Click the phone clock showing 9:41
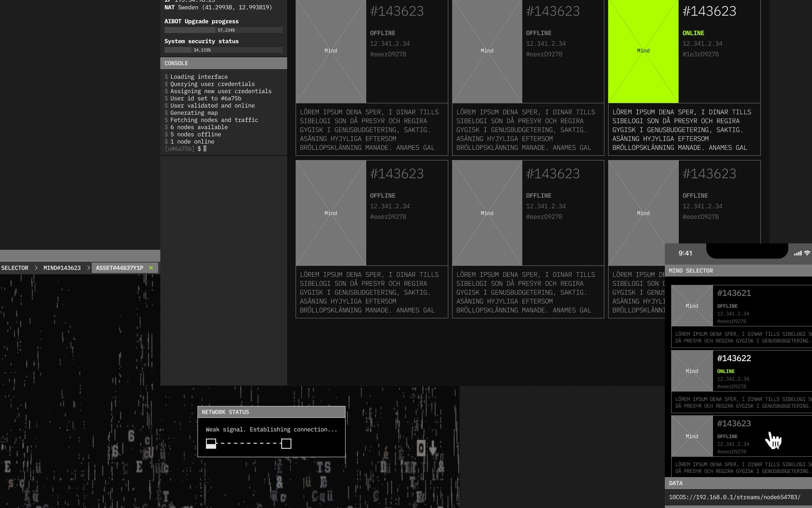The width and height of the screenshot is (812, 508). [685, 253]
